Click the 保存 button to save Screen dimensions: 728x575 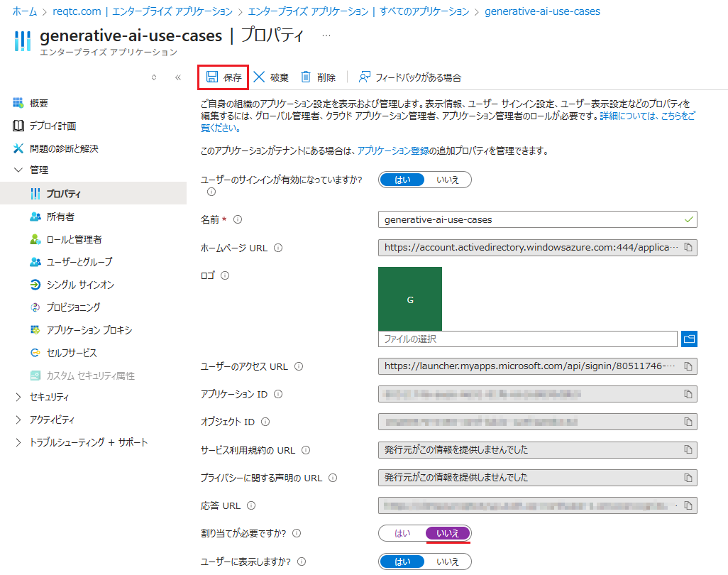pyautogui.click(x=223, y=76)
